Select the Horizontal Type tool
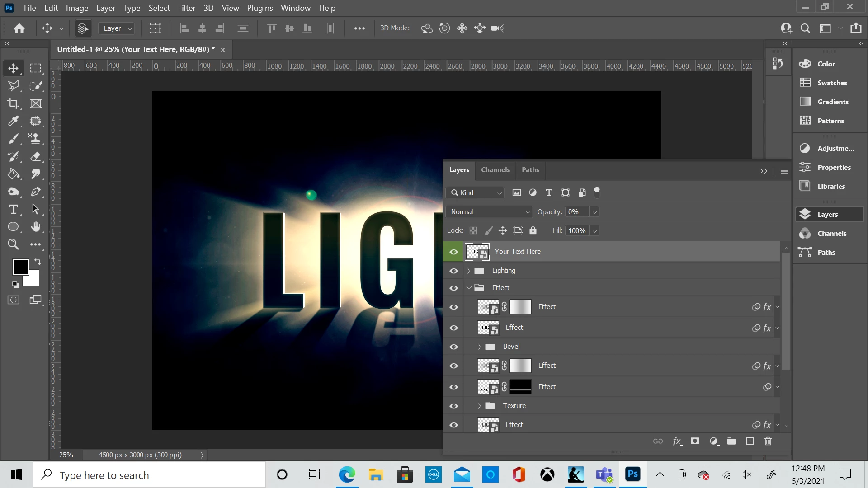Viewport: 868px width, 488px height. pos(13,209)
